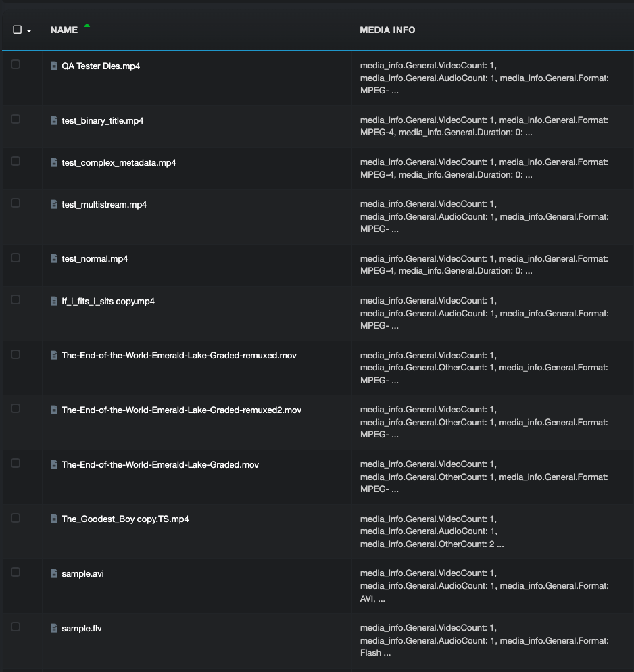Viewport: 634px width, 672px height.
Task: Open the select-all dropdown arrow
Action: click(x=29, y=31)
